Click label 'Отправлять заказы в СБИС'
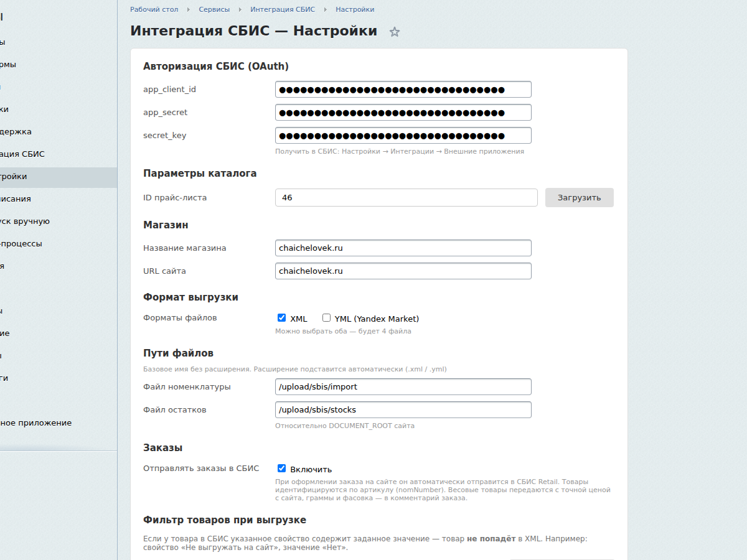Image resolution: width=747 pixels, height=560 pixels. point(201,468)
